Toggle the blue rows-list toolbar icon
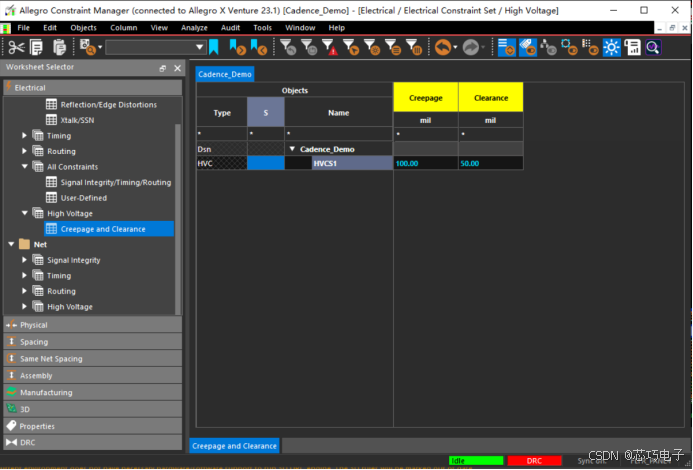Image resolution: width=693 pixels, height=470 pixels. (x=506, y=47)
